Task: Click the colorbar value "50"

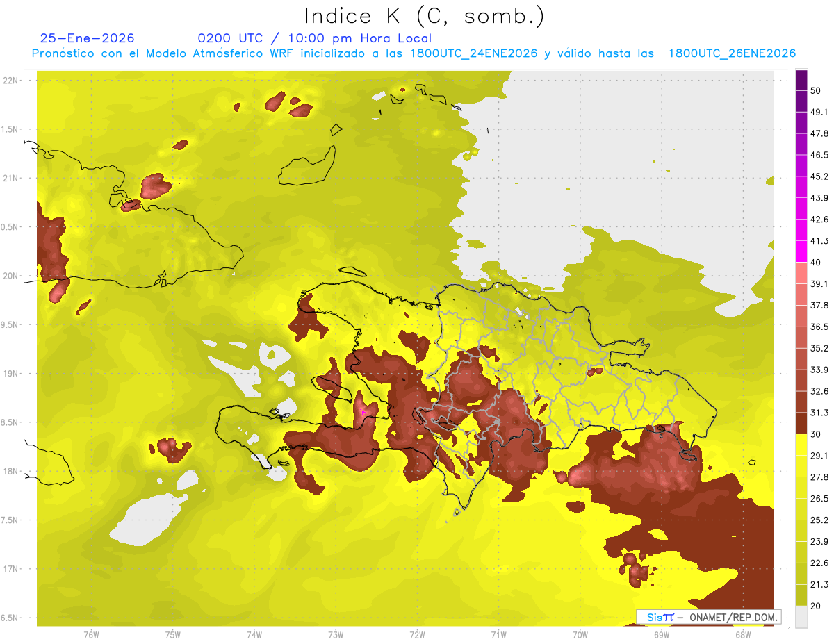Action: point(817,91)
